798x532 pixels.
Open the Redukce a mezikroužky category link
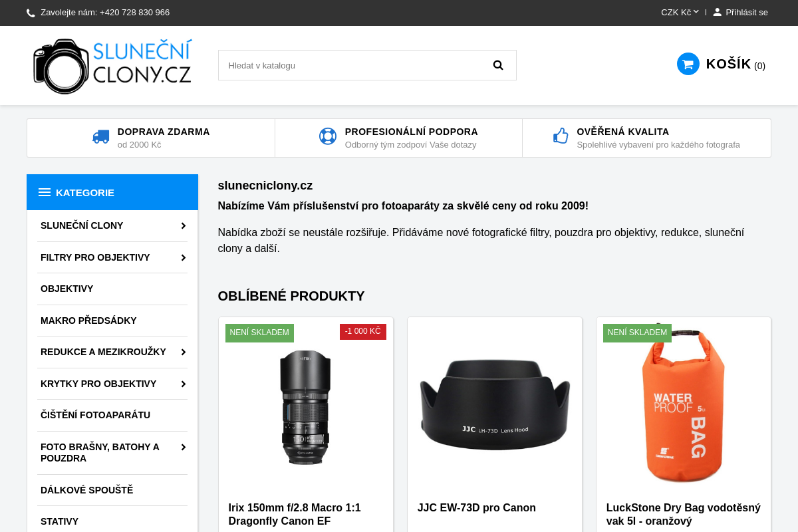[103, 352]
